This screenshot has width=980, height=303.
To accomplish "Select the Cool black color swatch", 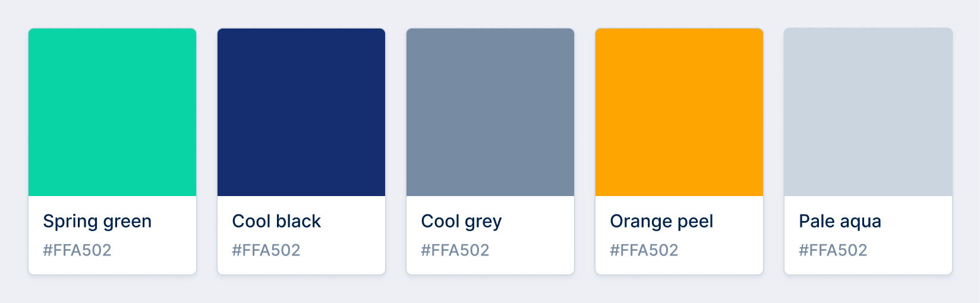I will coord(301,112).
